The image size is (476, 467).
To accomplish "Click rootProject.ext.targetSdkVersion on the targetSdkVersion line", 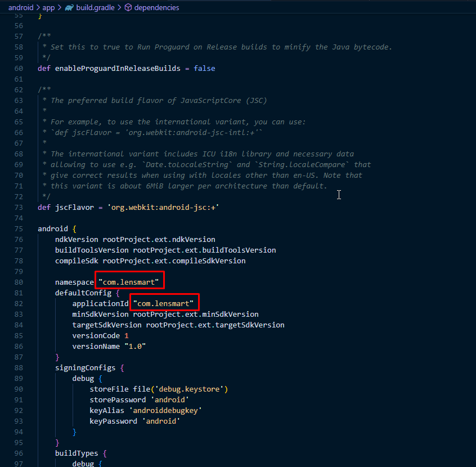I will (215, 325).
